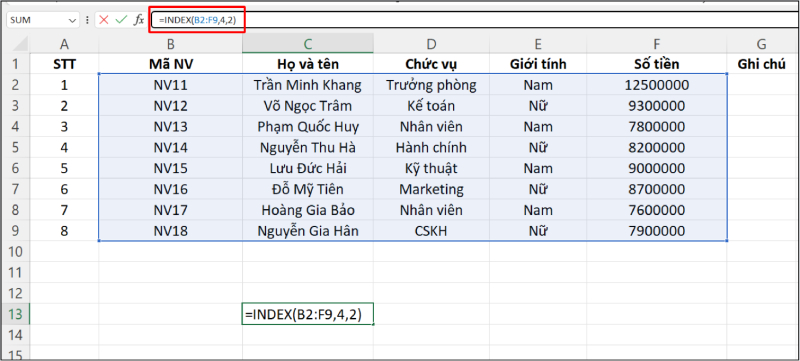Select cell with amount 9300000
The height and width of the screenshot is (361, 800).
pos(657,106)
